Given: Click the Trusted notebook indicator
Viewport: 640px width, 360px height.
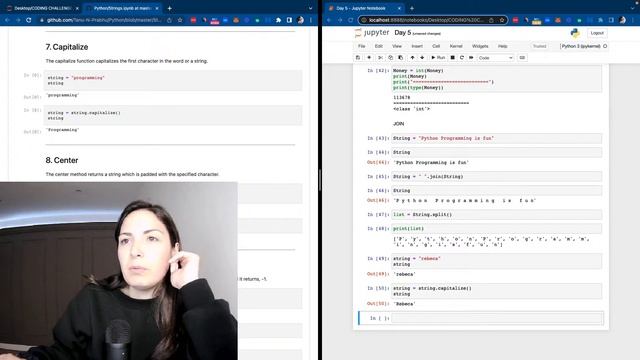Looking at the screenshot, I should [x=539, y=46].
